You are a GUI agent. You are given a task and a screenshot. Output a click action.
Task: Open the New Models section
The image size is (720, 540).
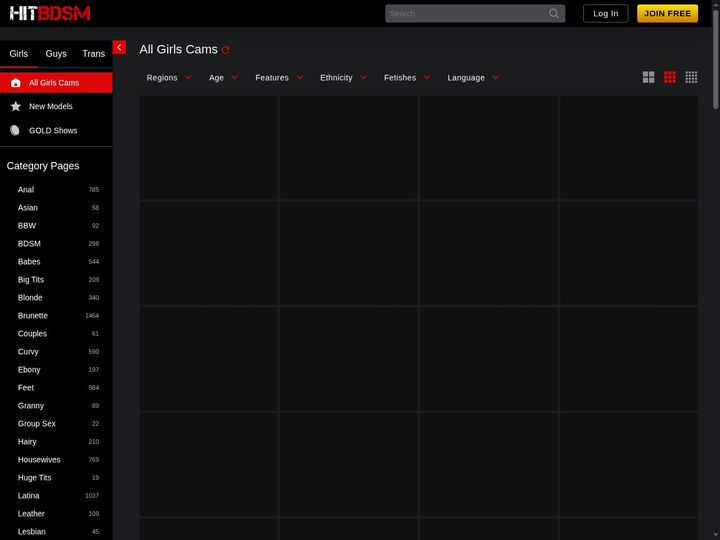point(56,106)
